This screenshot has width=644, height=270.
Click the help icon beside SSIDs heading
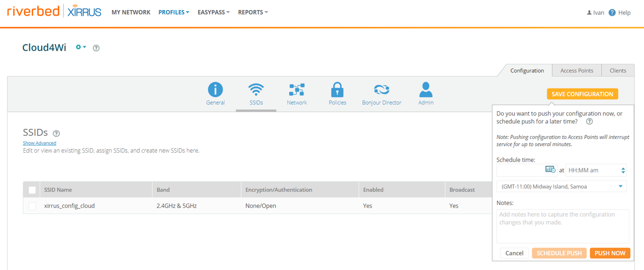point(56,133)
